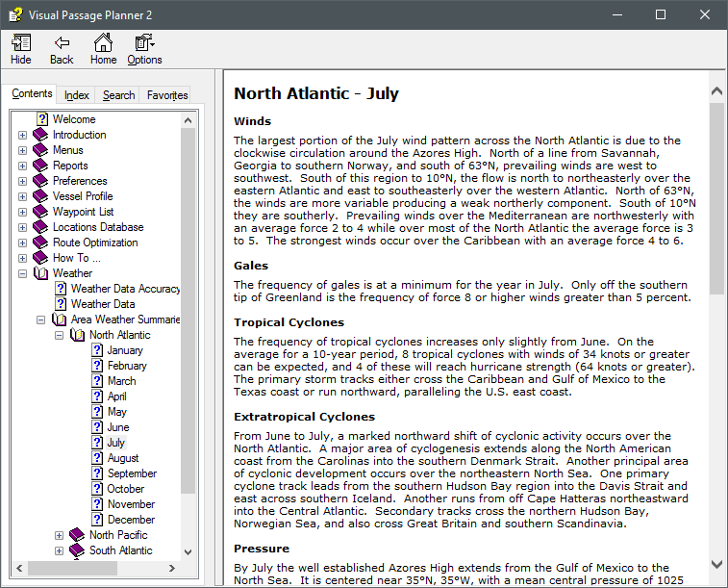
Task: Click the purple book icon beside Introduction
Action: tap(40, 135)
